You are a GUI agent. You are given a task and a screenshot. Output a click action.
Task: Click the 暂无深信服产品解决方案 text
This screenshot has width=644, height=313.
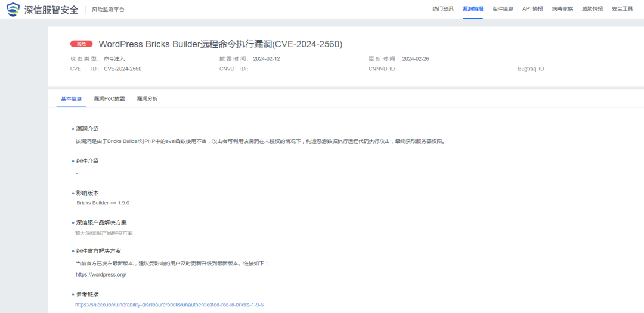(x=104, y=233)
